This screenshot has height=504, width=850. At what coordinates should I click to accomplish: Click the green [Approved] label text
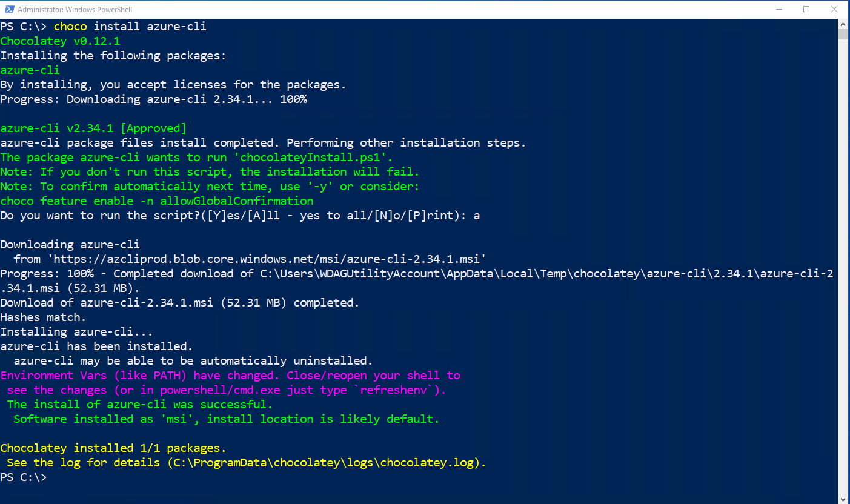pos(153,128)
